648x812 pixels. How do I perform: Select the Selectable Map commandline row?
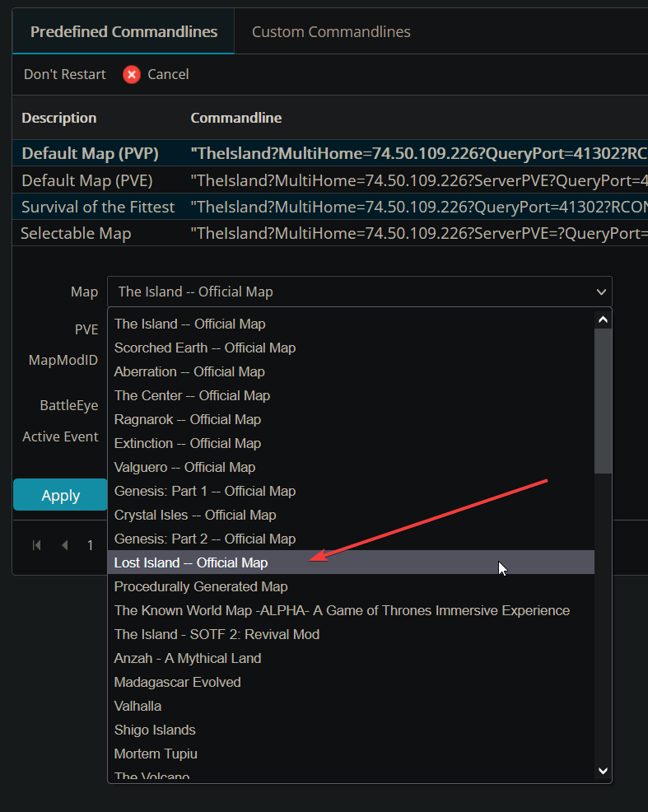tap(76, 233)
